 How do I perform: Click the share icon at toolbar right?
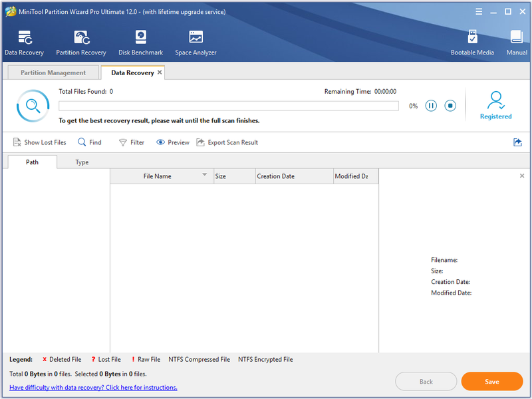pos(517,142)
